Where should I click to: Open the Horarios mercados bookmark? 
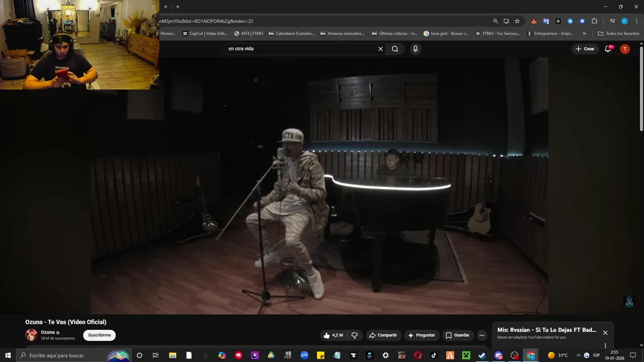click(342, 34)
